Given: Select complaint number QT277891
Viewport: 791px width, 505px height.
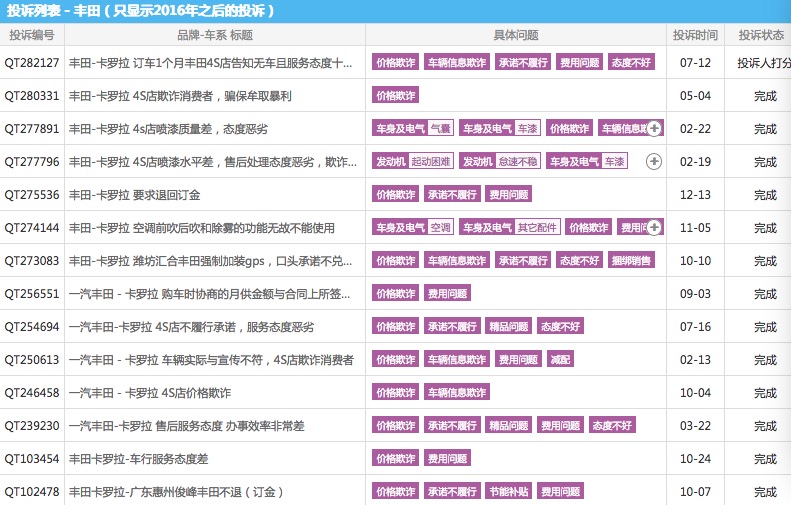Looking at the screenshot, I should click(x=32, y=129).
